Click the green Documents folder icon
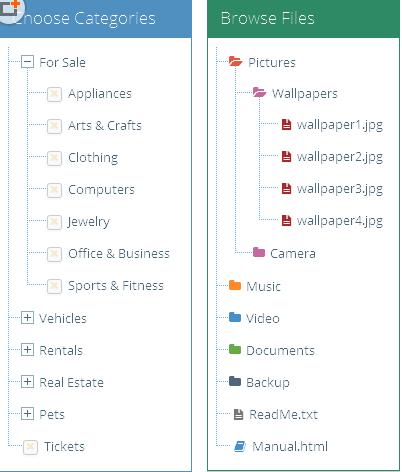This screenshot has width=402, height=472. point(235,349)
